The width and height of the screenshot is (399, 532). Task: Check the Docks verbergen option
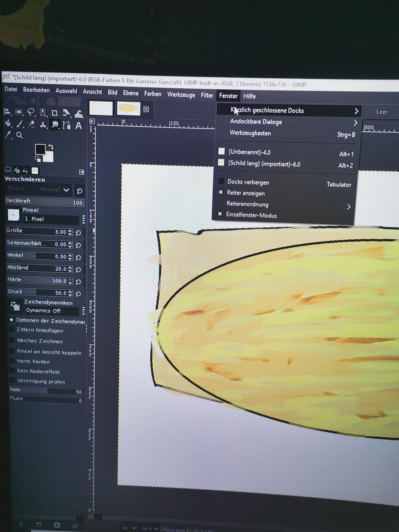coord(248,182)
